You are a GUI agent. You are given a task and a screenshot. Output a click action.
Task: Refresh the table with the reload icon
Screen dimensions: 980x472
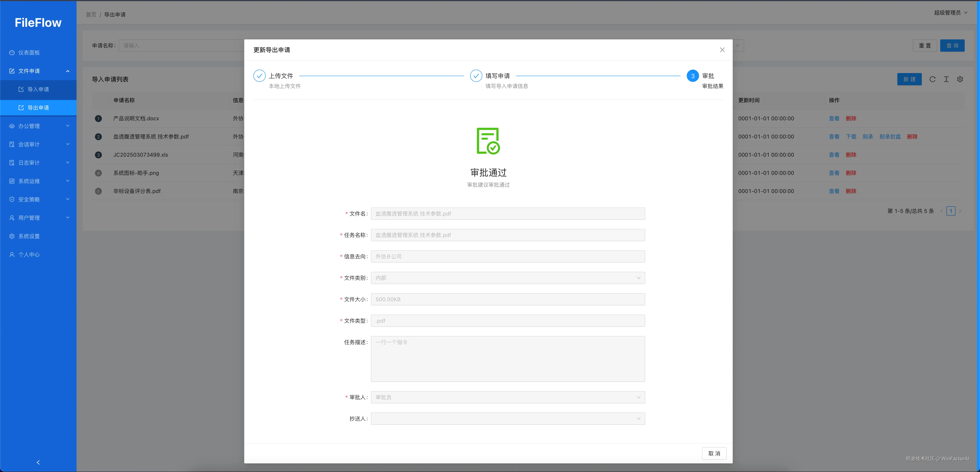click(x=933, y=79)
